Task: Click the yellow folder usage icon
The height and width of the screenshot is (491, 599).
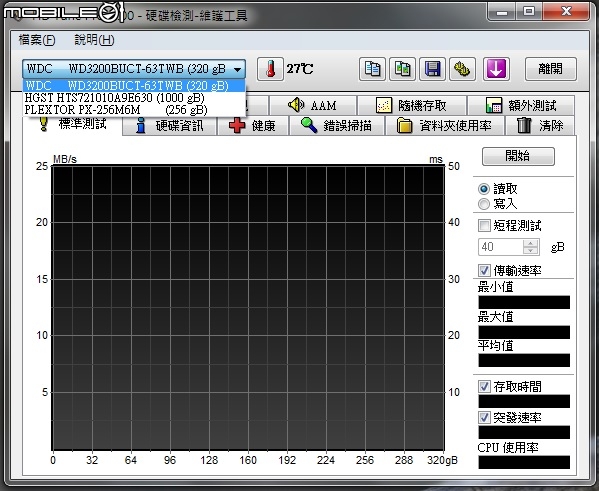Action: (404, 125)
